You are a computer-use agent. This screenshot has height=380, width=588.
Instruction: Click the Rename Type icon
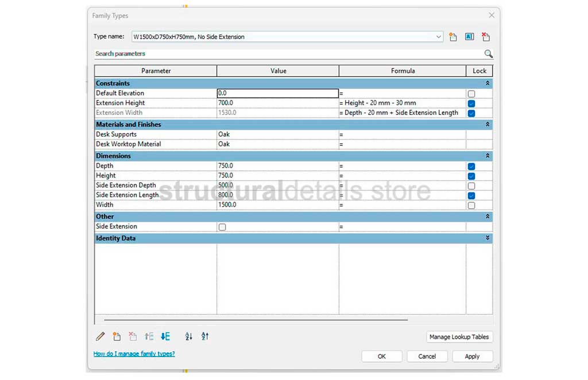click(x=469, y=37)
